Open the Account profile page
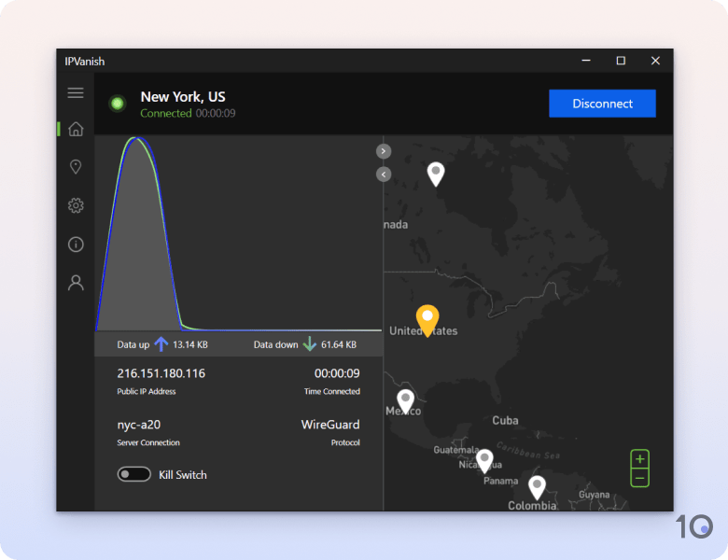The image size is (728, 560). click(x=76, y=283)
